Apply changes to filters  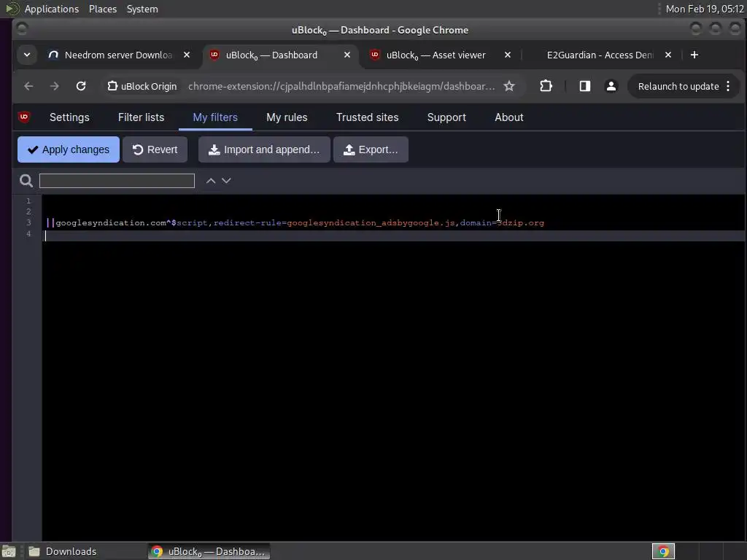pyautogui.click(x=69, y=149)
